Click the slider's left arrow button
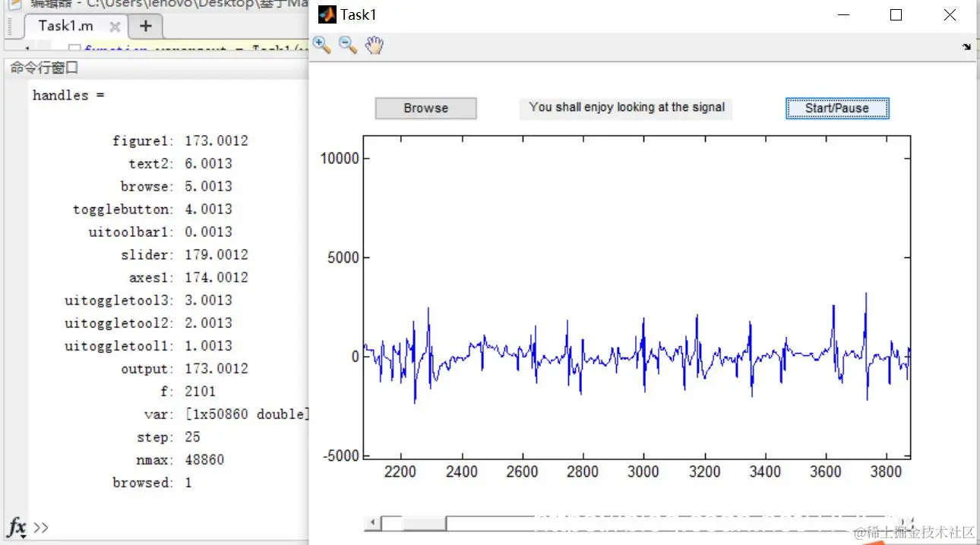Screen dimensions: 980x545 (x=372, y=523)
